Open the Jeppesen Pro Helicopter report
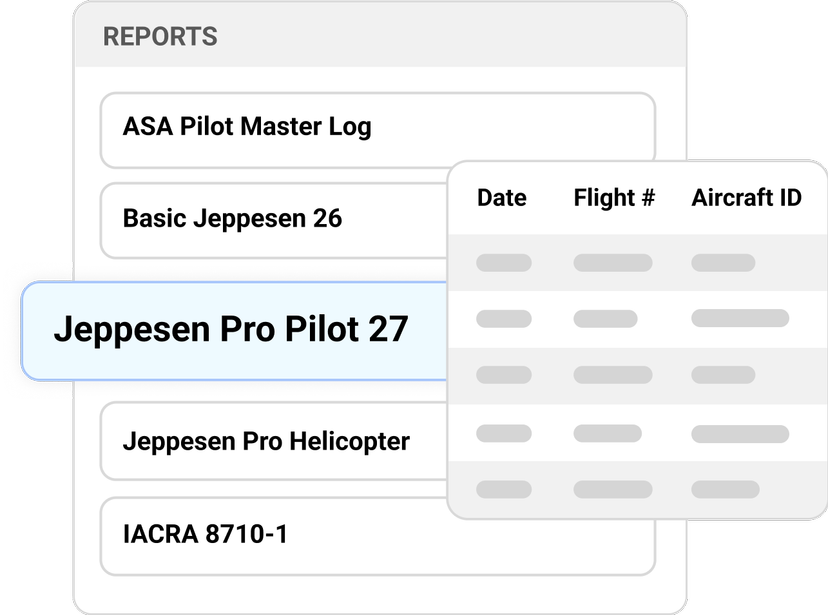828x615 pixels. tap(266, 441)
